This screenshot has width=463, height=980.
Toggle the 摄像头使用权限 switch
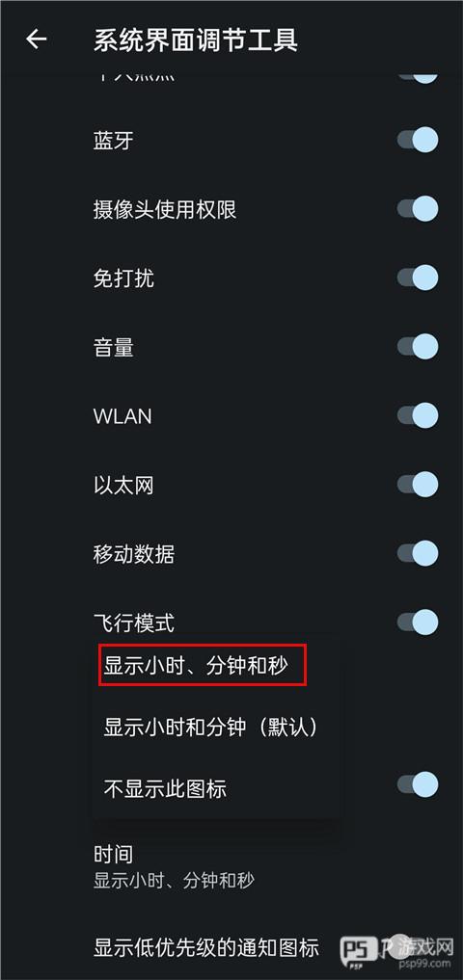(x=418, y=209)
